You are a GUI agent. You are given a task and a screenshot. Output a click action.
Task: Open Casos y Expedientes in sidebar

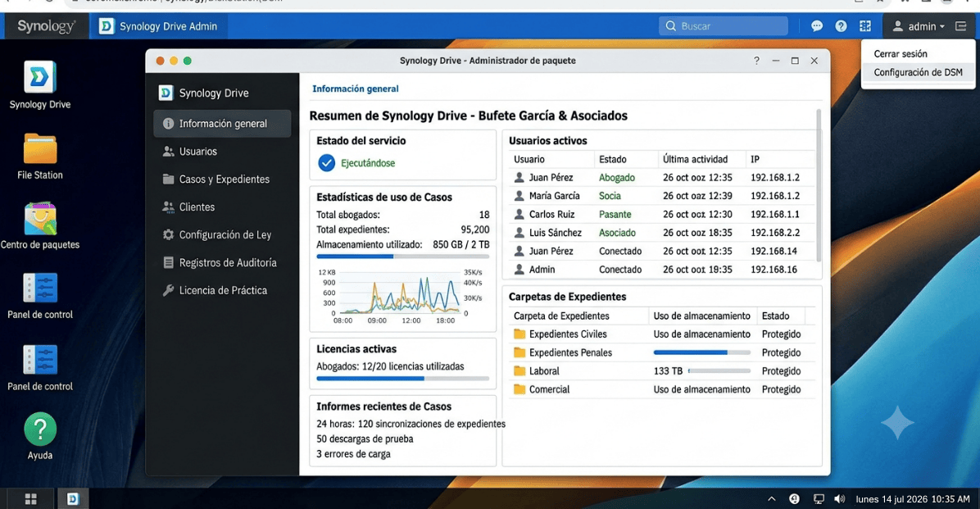tap(222, 180)
